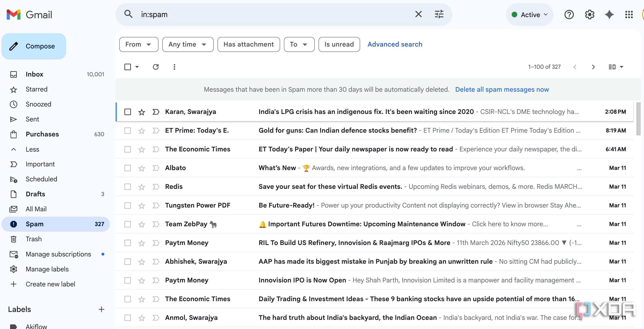Clear the in:spam search query
The width and height of the screenshot is (644, 329).
coord(418,14)
